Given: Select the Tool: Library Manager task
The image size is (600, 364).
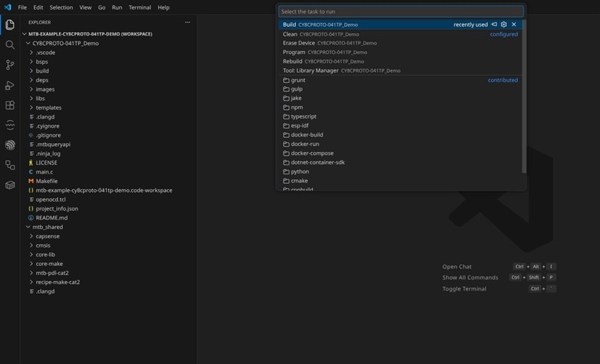Looking at the screenshot, I should pos(400,70).
